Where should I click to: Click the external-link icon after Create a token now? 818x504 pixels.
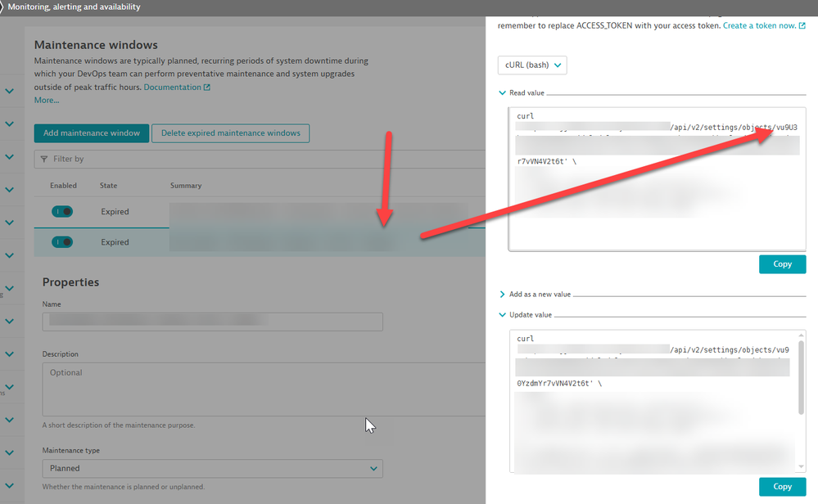click(802, 26)
